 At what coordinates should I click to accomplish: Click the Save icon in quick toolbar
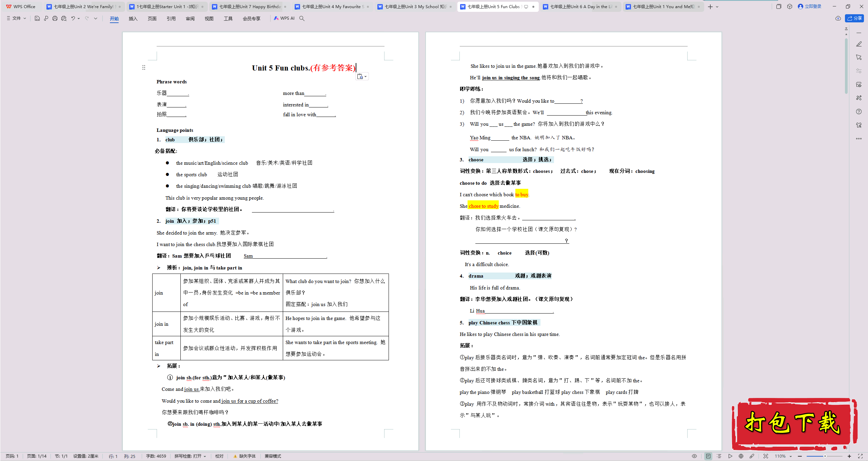(x=37, y=18)
